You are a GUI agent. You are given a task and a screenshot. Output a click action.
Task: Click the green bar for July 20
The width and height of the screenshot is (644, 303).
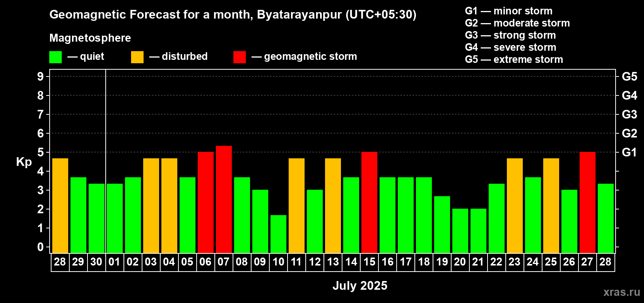click(x=460, y=231)
